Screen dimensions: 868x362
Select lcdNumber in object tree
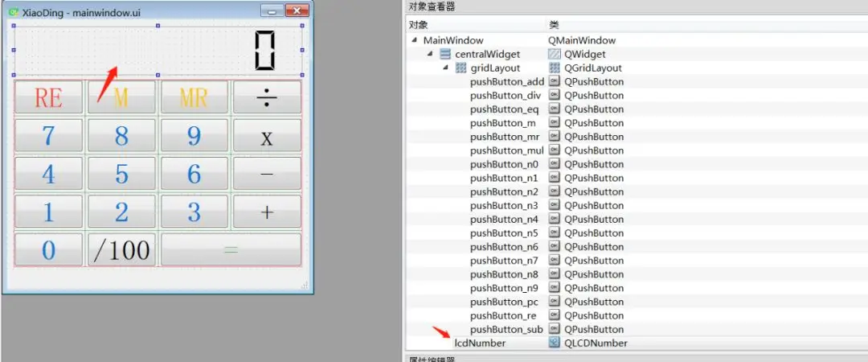(x=480, y=343)
